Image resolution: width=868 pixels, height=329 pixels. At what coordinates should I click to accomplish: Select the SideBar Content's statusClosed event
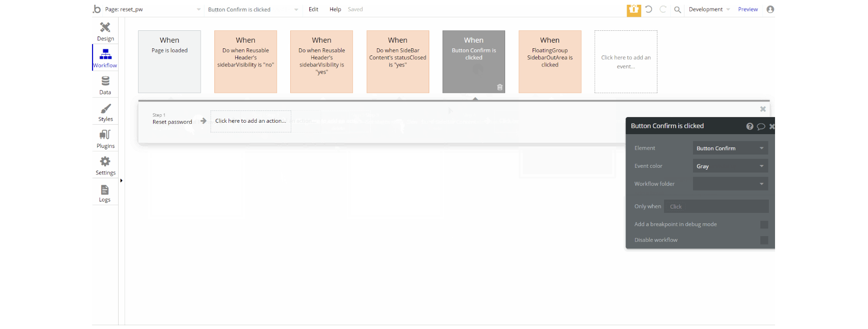(x=398, y=62)
